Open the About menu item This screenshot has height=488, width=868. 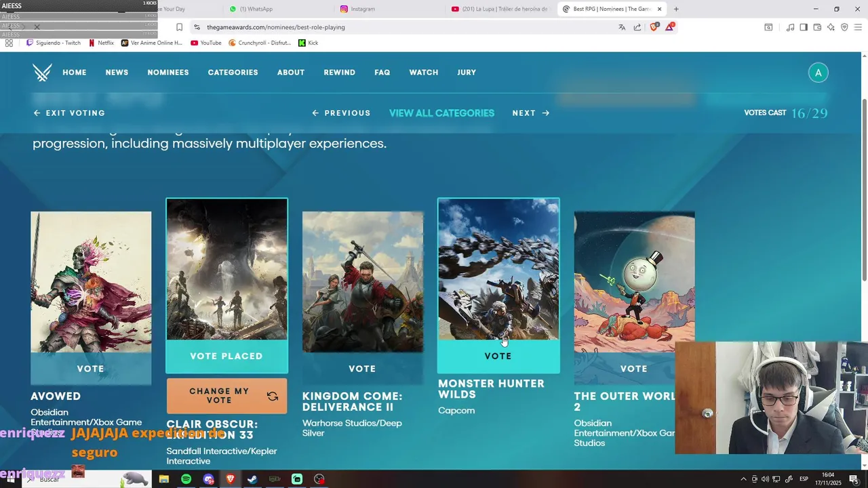291,73
